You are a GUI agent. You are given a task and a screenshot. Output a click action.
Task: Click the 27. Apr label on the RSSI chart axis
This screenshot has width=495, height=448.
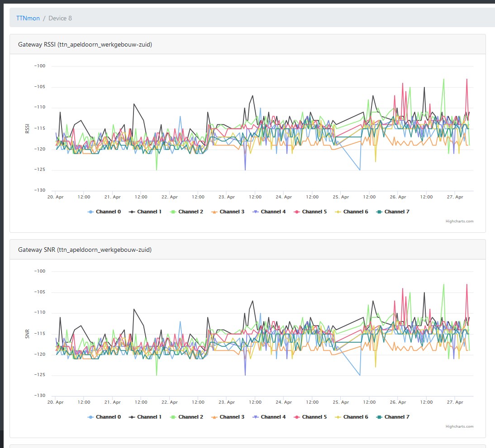click(455, 197)
